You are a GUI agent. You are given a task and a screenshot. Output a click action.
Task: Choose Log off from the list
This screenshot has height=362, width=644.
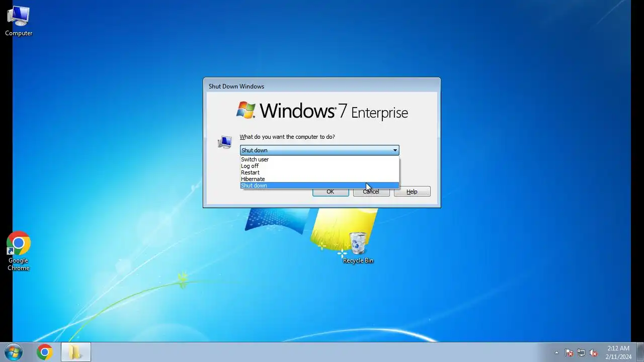click(319, 166)
